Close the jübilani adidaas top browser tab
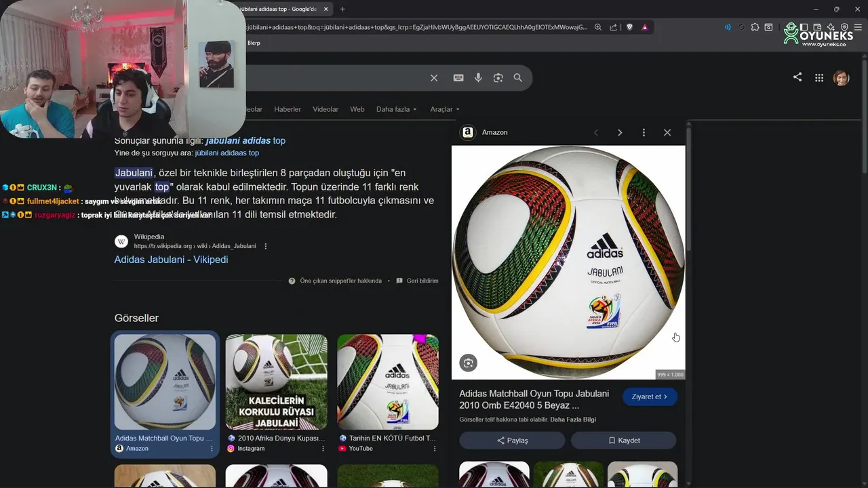 click(326, 9)
